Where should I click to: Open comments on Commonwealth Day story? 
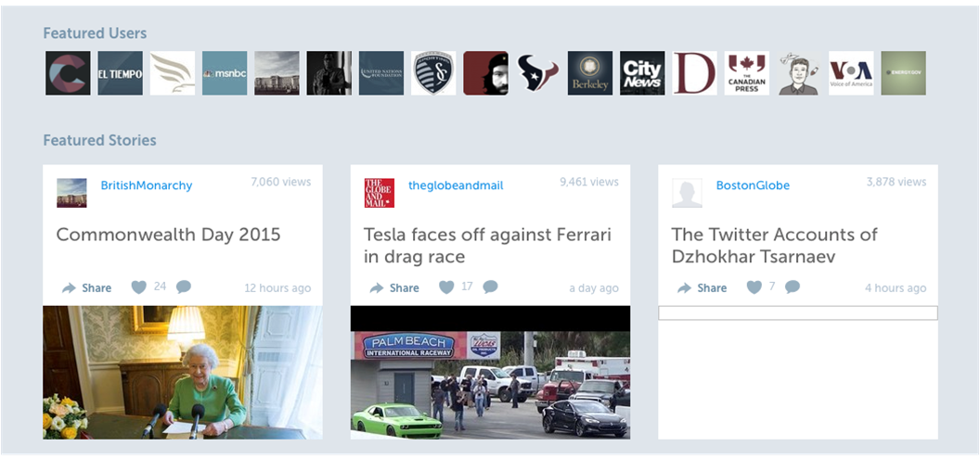coord(184,287)
